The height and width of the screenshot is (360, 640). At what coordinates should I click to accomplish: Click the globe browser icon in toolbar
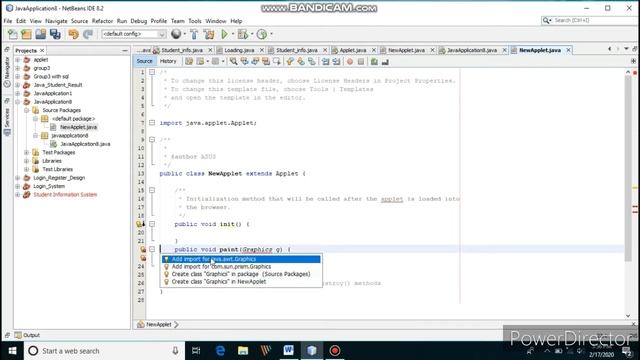(176, 34)
